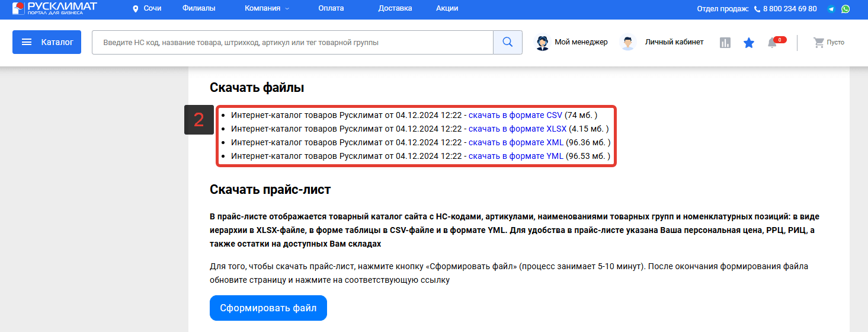Open the comparison bar chart icon
This screenshot has height=332, width=868.
point(725,43)
